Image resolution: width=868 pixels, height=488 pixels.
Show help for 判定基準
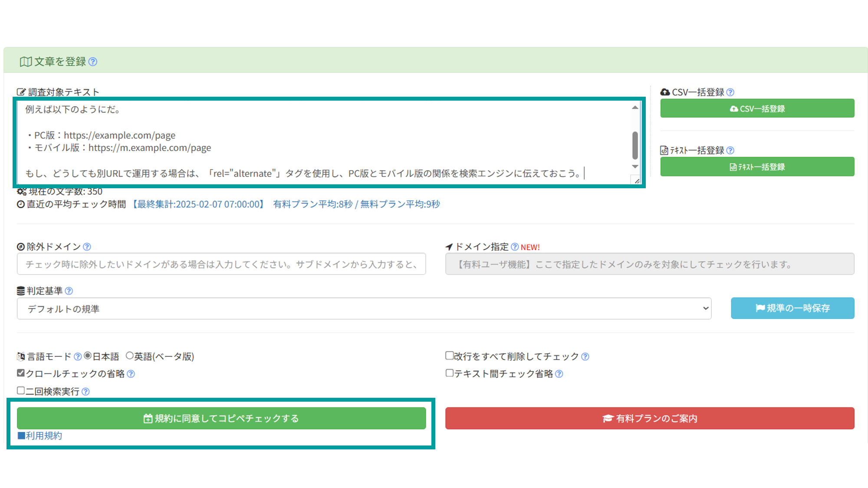coord(69,291)
